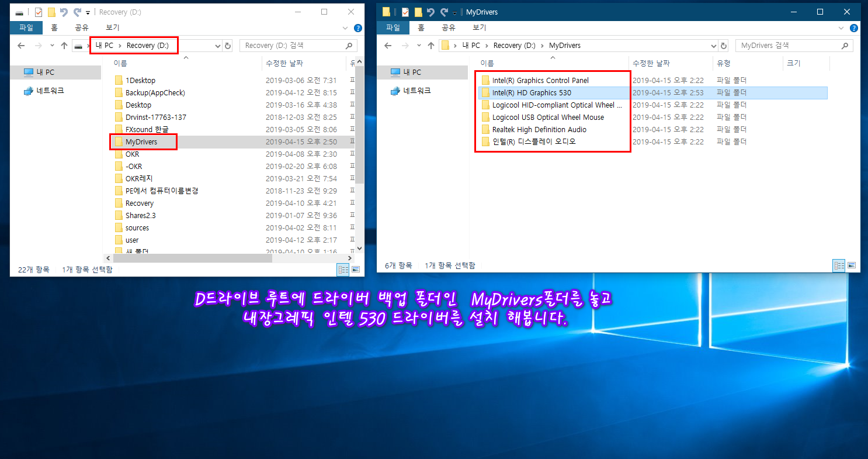
Task: Refresh the MyDrivers window
Action: (x=724, y=46)
